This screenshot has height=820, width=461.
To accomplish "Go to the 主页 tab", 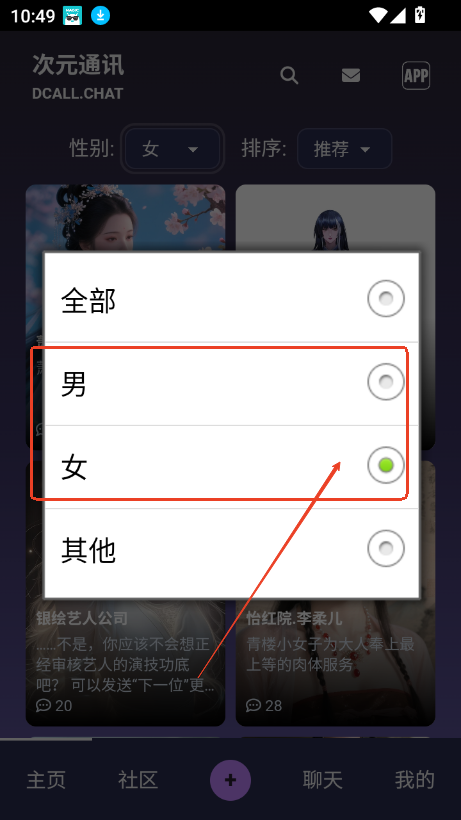I will click(x=46, y=780).
